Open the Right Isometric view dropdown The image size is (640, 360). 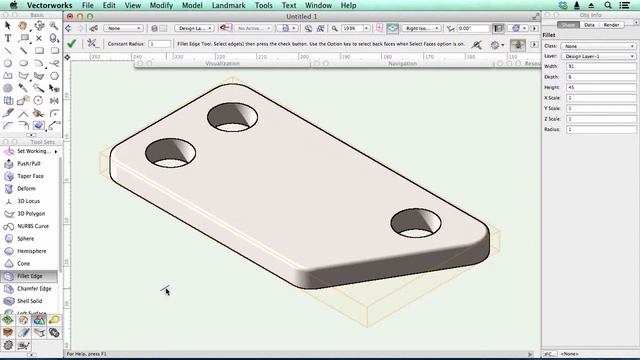click(x=422, y=28)
